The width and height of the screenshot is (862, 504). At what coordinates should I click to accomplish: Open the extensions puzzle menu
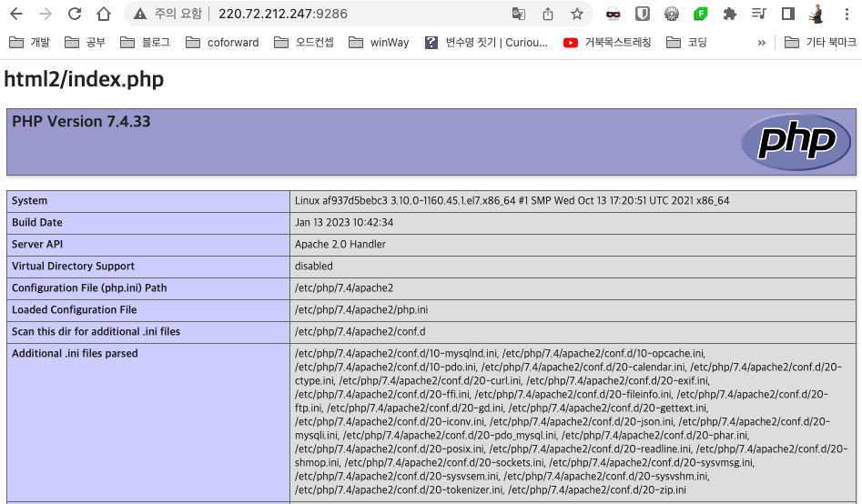coord(729,14)
